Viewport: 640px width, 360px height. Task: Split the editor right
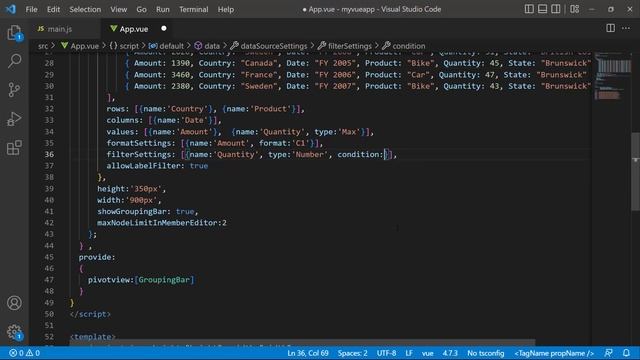click(x=610, y=28)
